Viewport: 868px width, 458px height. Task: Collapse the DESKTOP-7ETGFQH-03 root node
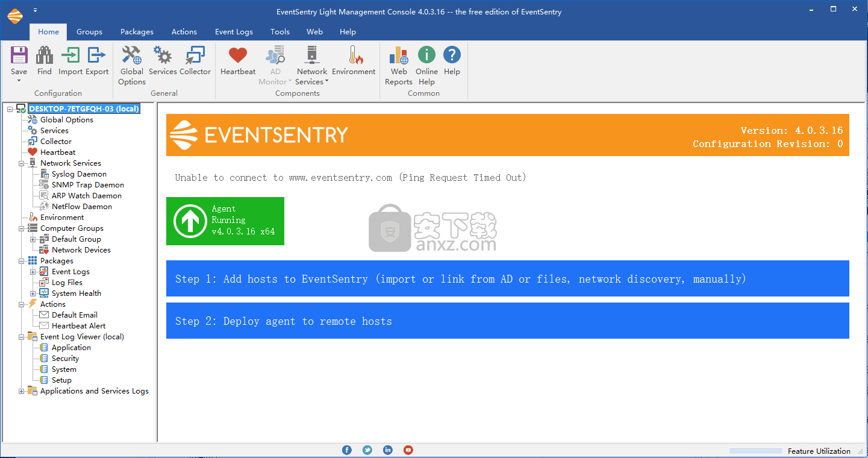10,109
